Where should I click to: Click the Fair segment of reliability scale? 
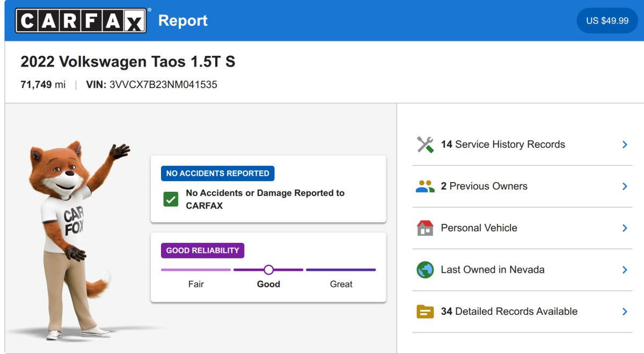pyautogui.click(x=196, y=270)
